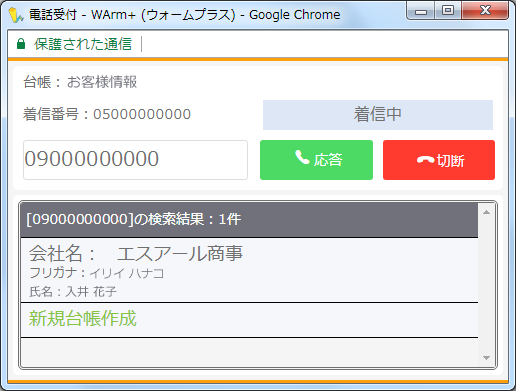Screen dimensions: 516x391
Task: Focus the 09000000000 phone number input field
Action: tap(135, 160)
